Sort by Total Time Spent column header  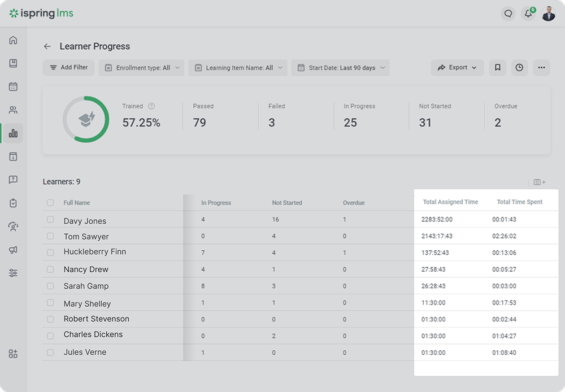519,202
